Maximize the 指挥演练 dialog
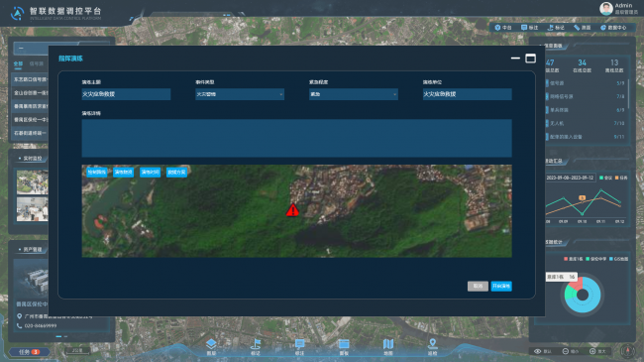The width and height of the screenshot is (644, 362). (x=531, y=59)
